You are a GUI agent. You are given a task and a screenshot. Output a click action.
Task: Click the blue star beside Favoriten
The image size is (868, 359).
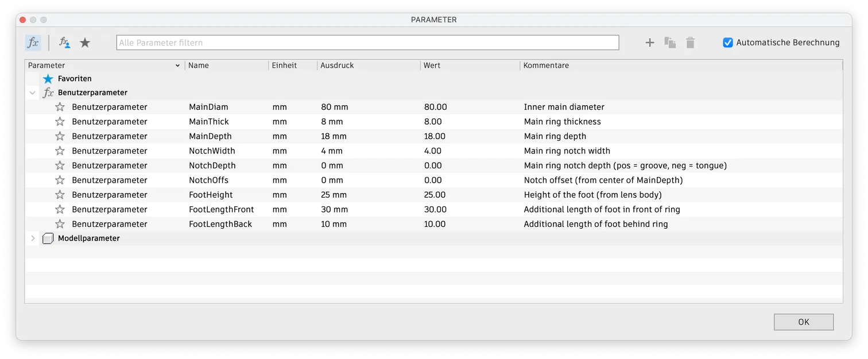(48, 79)
